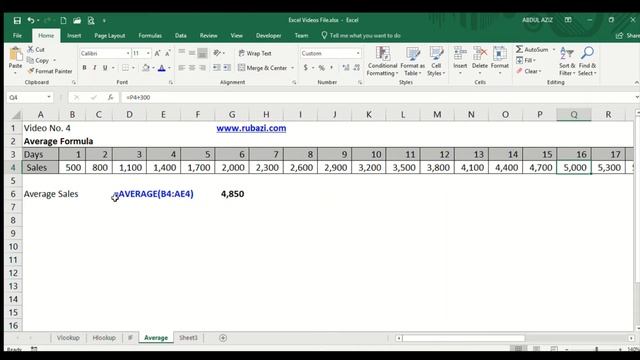Open the font size 11 dropdown
The height and width of the screenshot is (360, 640).
148,53
